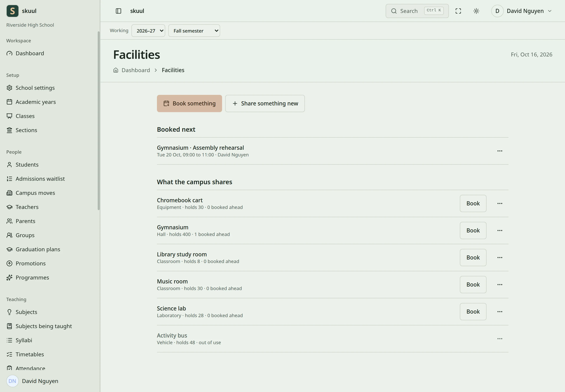Enter fullscreen mode icon
The image size is (565, 392).
pyautogui.click(x=458, y=11)
